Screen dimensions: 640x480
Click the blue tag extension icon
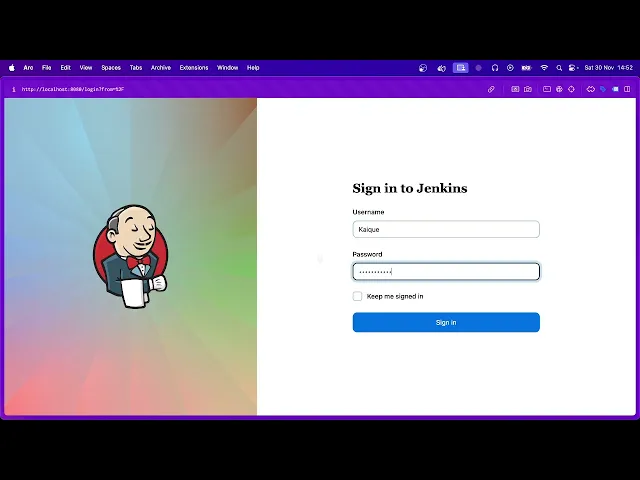(603, 89)
